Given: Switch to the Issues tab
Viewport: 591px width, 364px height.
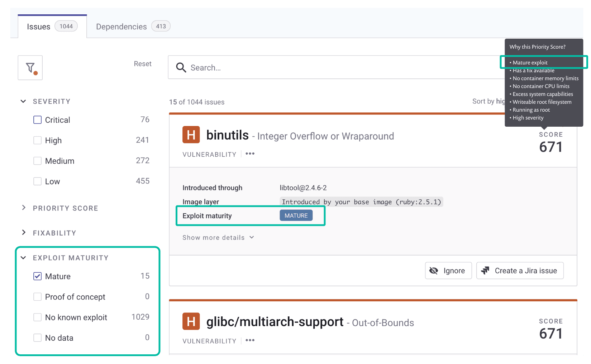Looking at the screenshot, I should (x=52, y=26).
